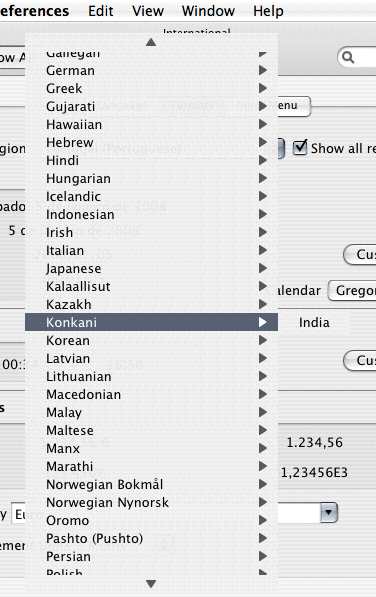The width and height of the screenshot is (376, 597).
Task: Expand the Korean submenu arrow
Action: click(x=263, y=340)
